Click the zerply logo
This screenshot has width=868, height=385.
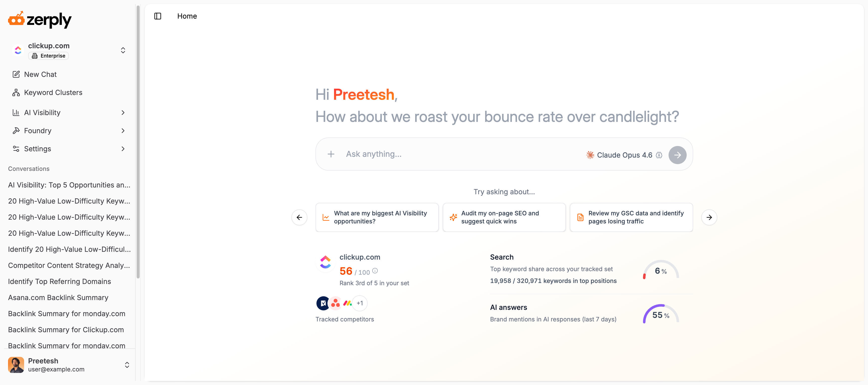point(40,20)
